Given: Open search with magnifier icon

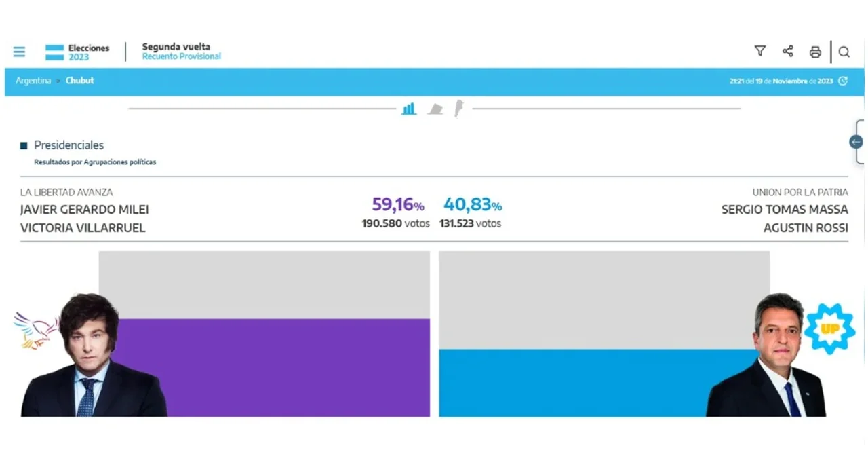Looking at the screenshot, I should click(x=844, y=52).
